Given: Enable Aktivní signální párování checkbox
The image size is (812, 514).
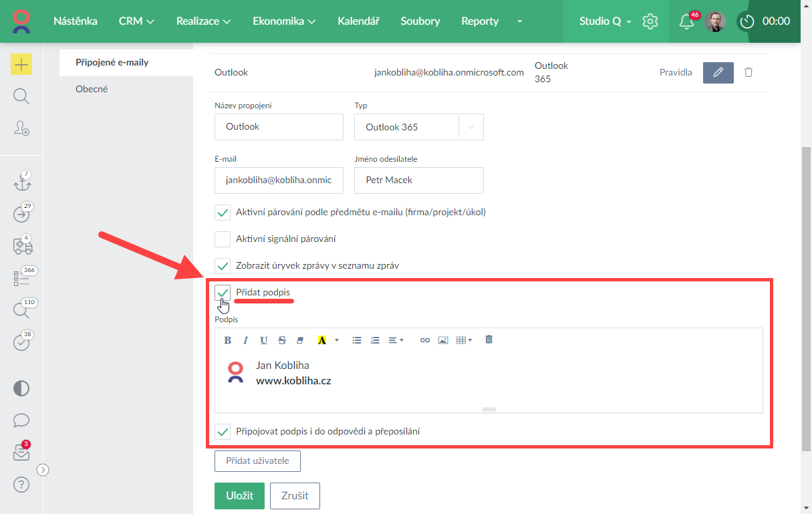Looking at the screenshot, I should point(223,239).
